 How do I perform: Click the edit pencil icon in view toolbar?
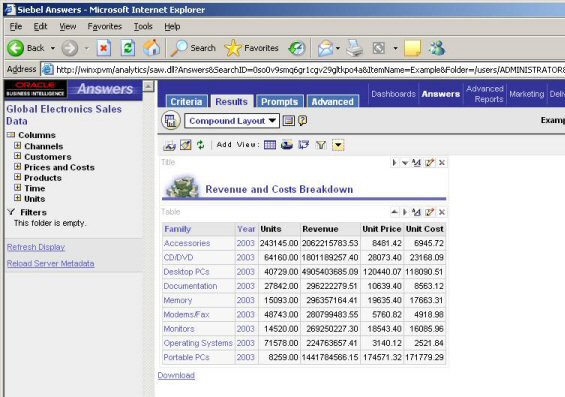pyautogui.click(x=186, y=145)
